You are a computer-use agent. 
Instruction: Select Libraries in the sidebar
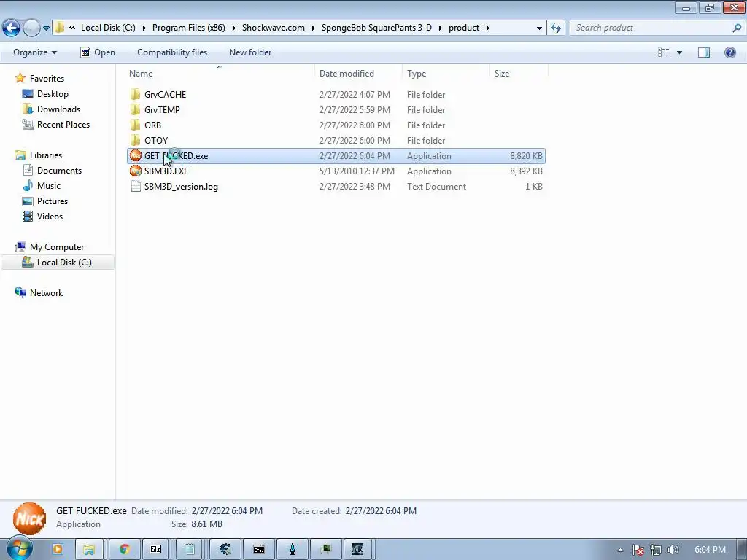tap(46, 155)
